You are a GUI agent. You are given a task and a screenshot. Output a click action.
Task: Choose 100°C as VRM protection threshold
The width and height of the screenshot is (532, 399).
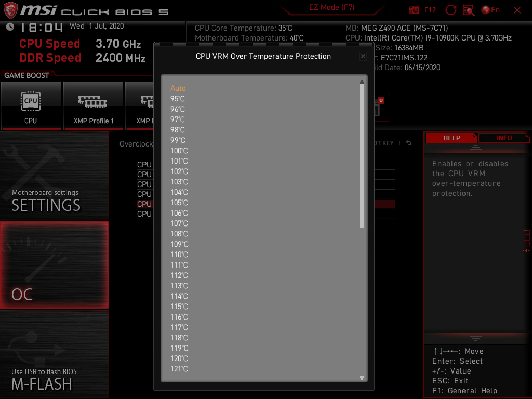tap(179, 151)
